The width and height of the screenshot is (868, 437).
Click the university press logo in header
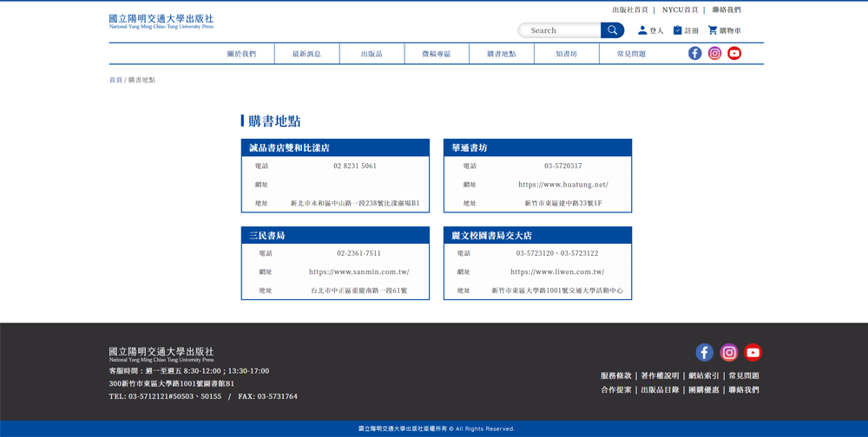[161, 22]
